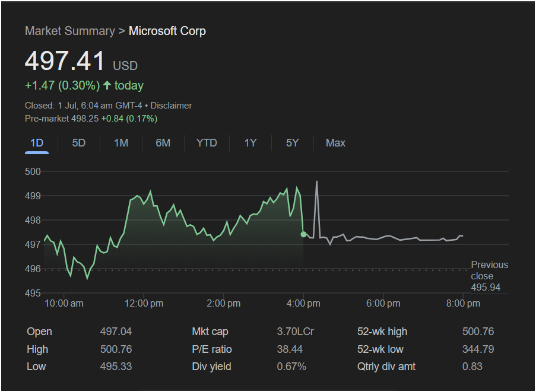536x392 pixels.
Task: Click the 497.41 current price
Action: (65, 61)
